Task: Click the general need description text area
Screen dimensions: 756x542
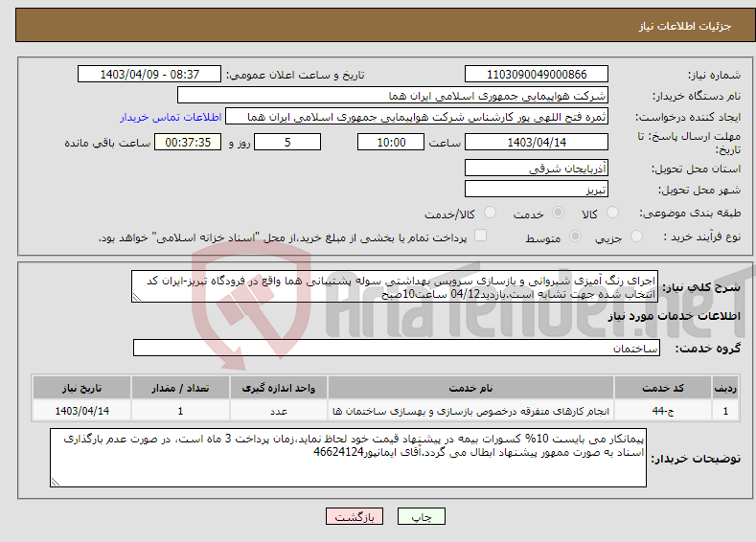Action: 395,286
